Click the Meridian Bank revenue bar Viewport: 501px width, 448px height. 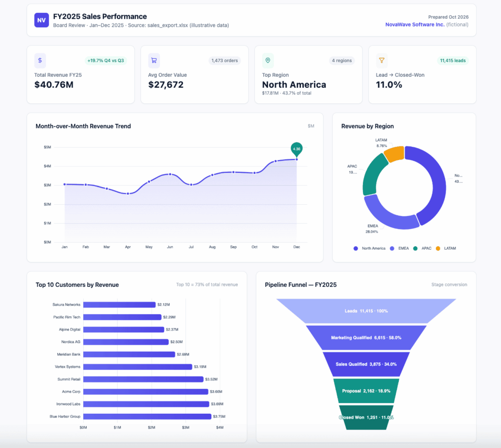tap(129, 354)
